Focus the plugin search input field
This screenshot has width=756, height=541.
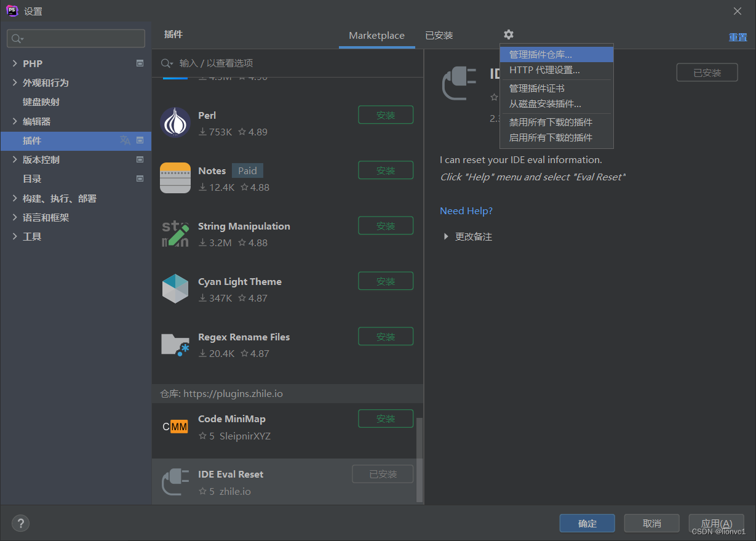tap(287, 63)
